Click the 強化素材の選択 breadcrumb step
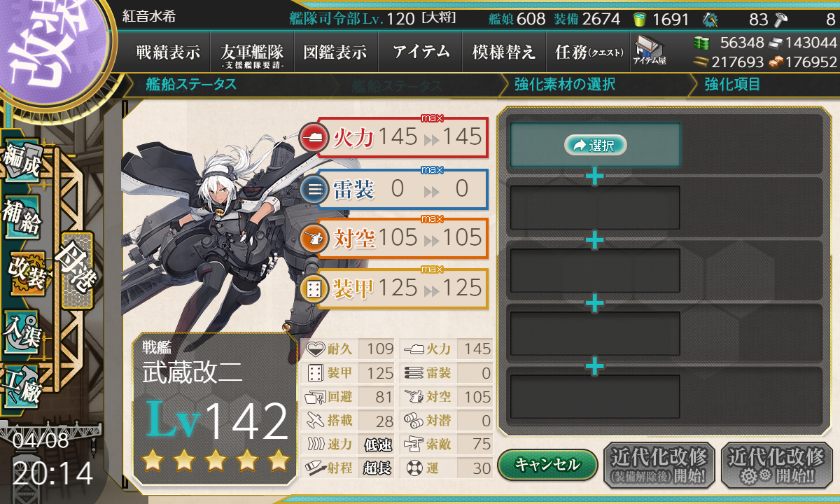840x504 pixels. [x=565, y=85]
